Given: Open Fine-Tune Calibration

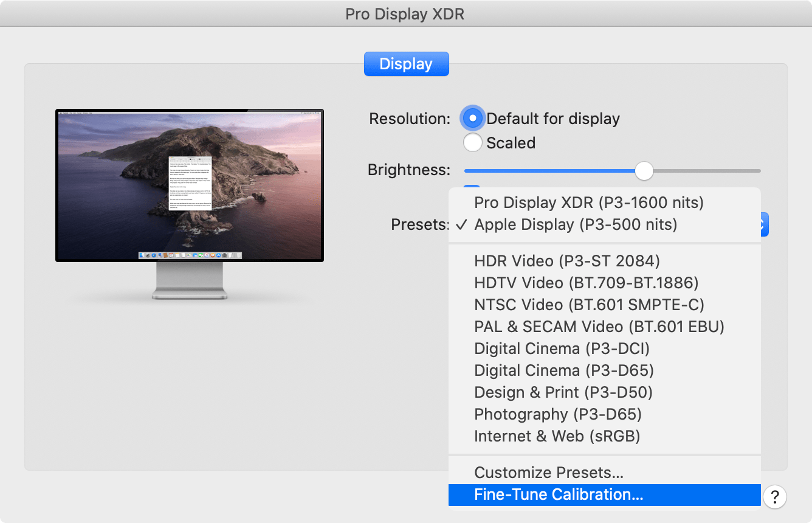Looking at the screenshot, I should (x=559, y=494).
